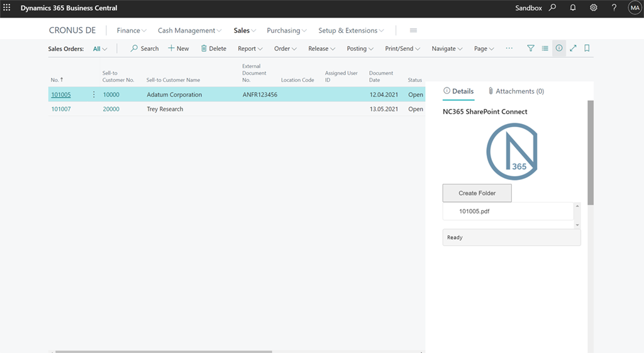Click the file list scroll down arrow
Screen dimensions: 644x353
pos(577,225)
